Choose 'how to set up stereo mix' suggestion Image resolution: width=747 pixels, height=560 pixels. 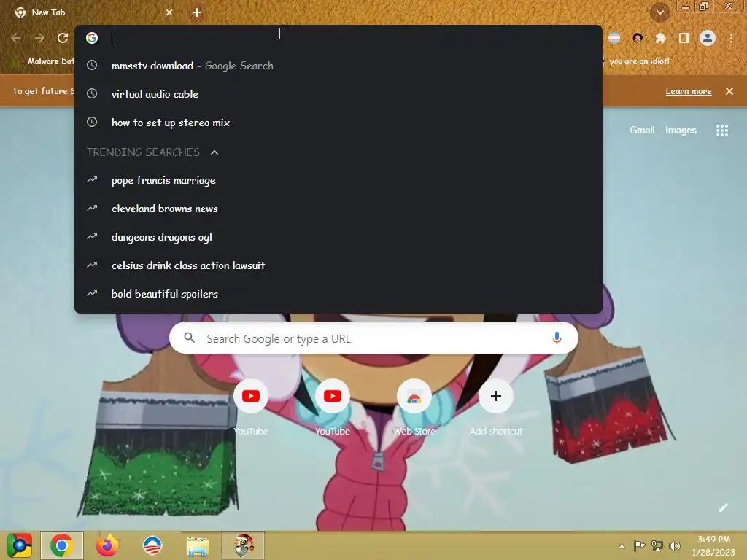tap(338, 122)
